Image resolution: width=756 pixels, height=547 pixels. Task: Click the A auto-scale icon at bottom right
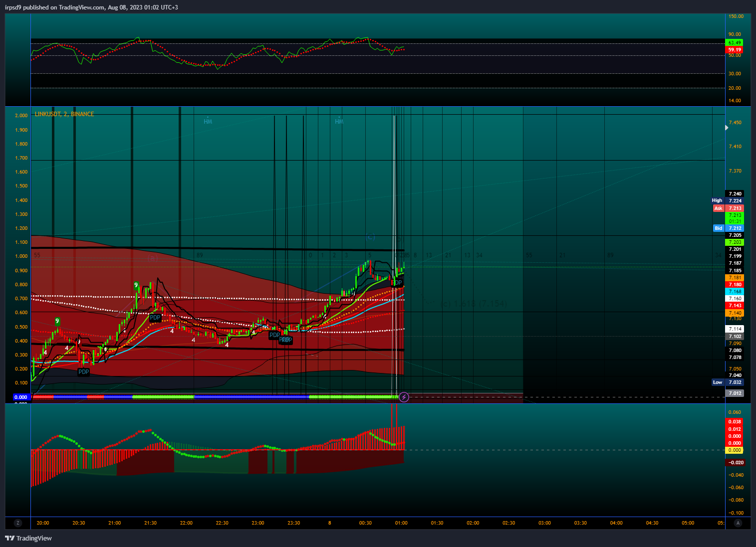pos(738,523)
